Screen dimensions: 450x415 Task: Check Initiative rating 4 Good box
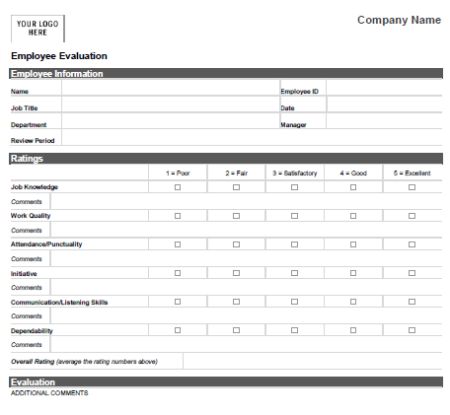pos(353,273)
